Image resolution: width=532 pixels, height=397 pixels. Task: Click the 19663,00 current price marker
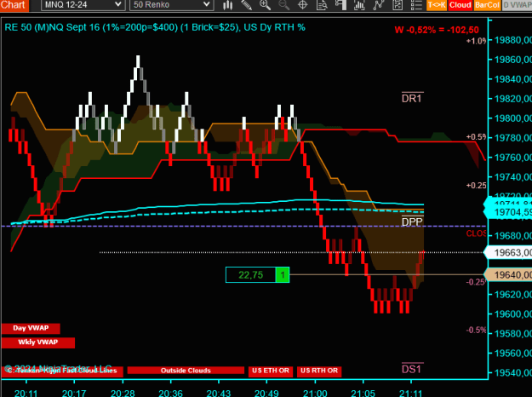point(509,252)
